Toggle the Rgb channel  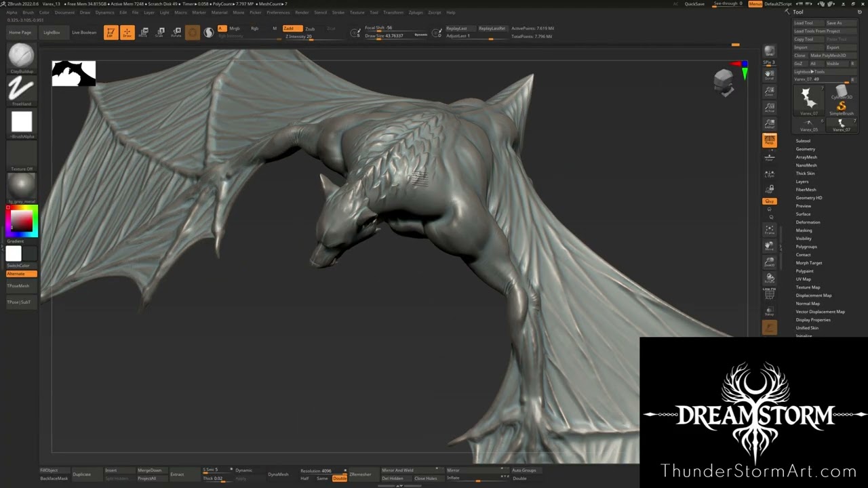[x=255, y=28]
